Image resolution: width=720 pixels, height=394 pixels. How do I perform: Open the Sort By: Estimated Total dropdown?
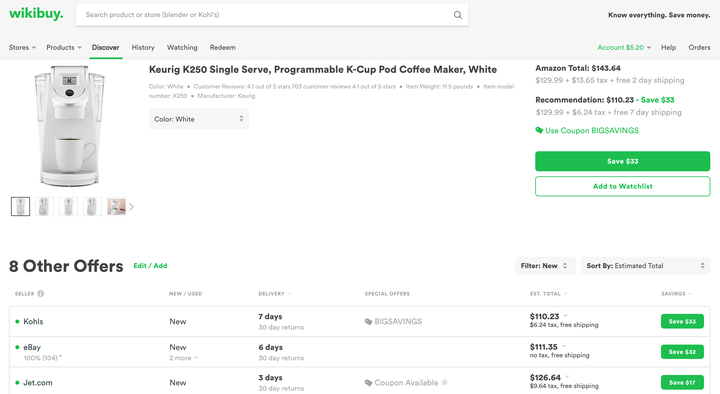point(646,266)
